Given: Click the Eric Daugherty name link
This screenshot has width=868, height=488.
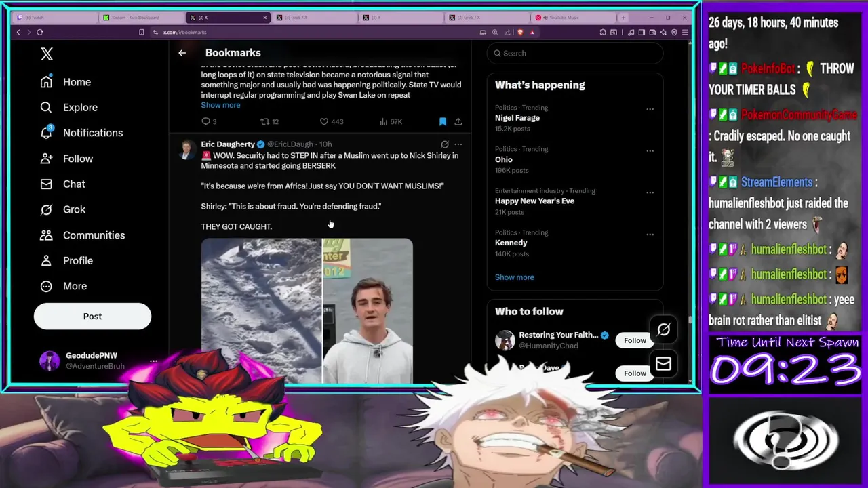Looking at the screenshot, I should (x=227, y=144).
